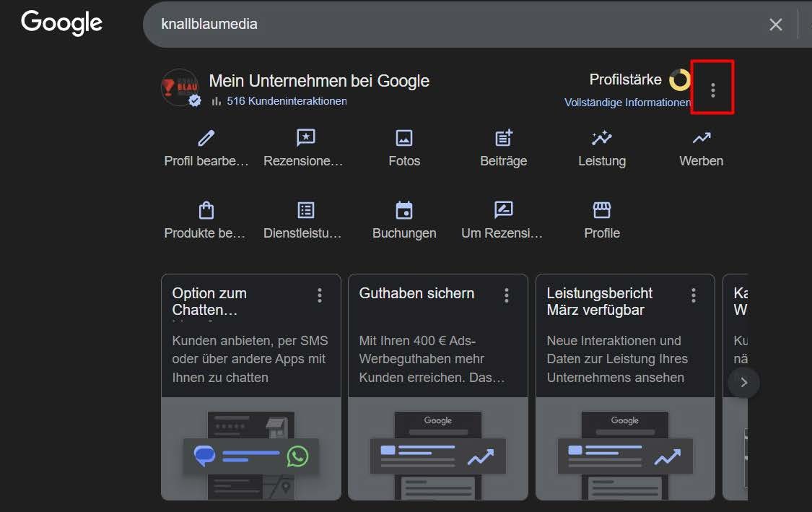Click the Werben trending arrow icon
812x512 pixels.
[x=701, y=138]
